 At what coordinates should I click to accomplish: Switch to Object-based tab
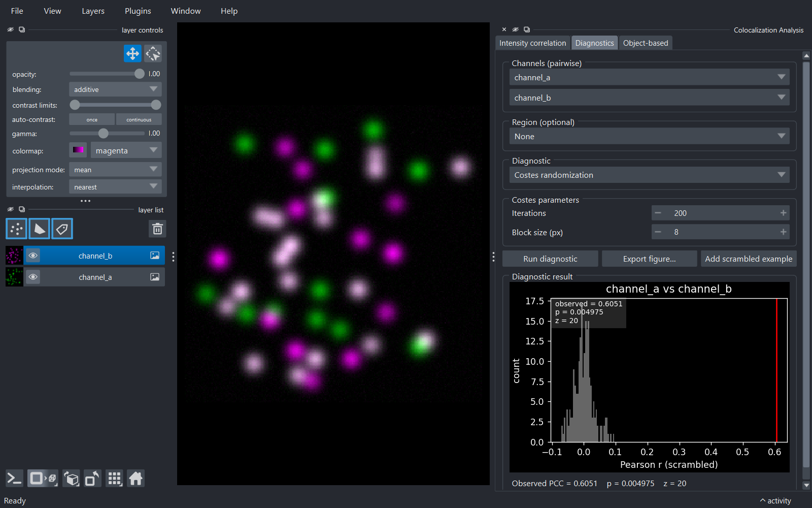(646, 43)
